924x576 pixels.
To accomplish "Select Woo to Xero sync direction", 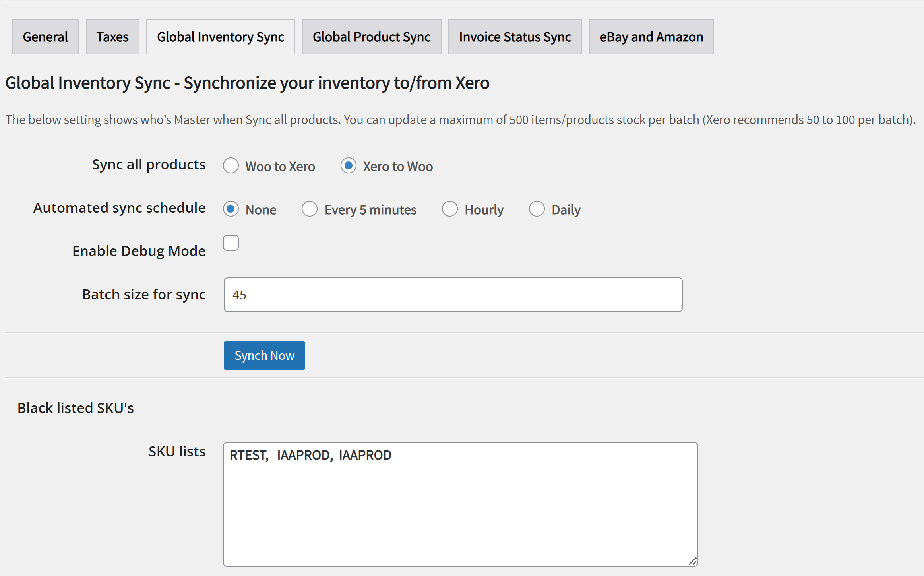I will (x=231, y=166).
